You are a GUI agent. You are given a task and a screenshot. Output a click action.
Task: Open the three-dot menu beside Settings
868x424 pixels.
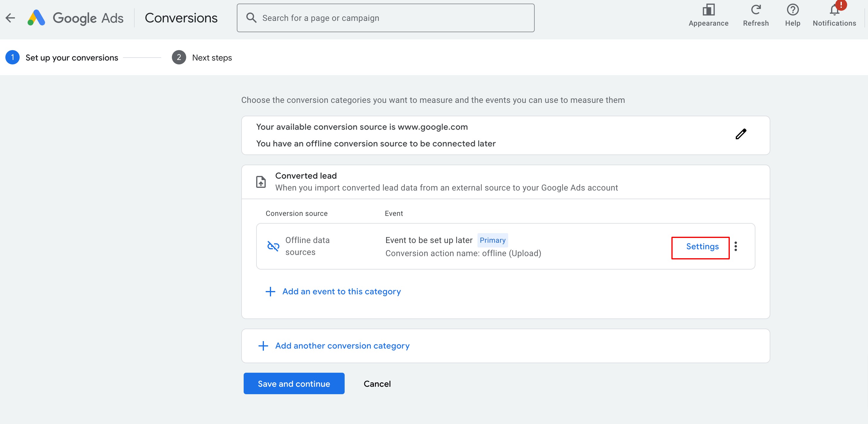point(735,246)
